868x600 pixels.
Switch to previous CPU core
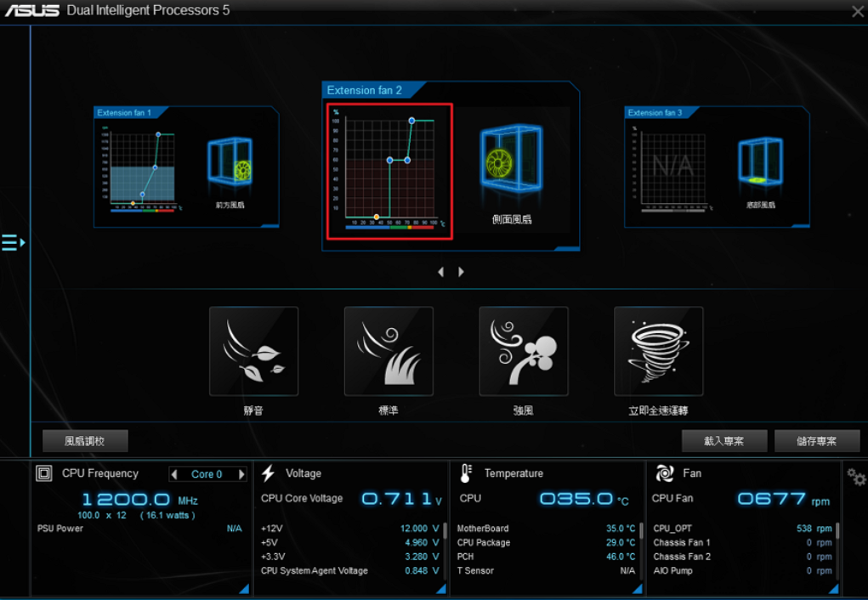click(174, 474)
